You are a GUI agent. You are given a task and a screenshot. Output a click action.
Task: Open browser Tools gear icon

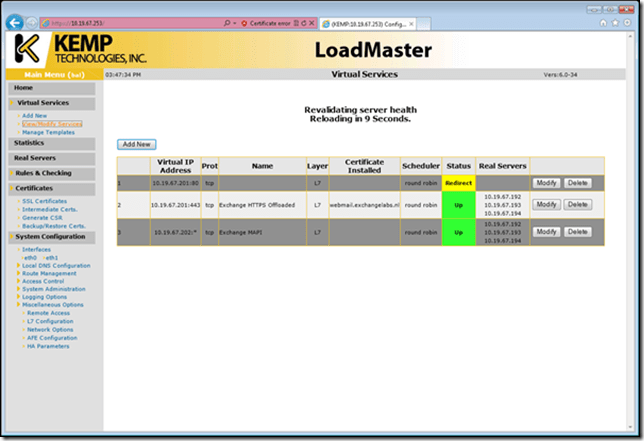click(x=626, y=21)
